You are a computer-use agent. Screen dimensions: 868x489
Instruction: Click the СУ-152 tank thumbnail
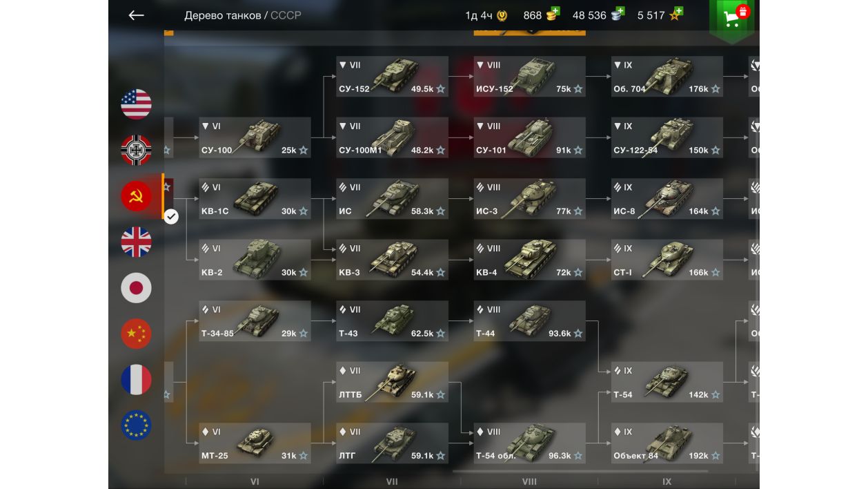coord(395,74)
